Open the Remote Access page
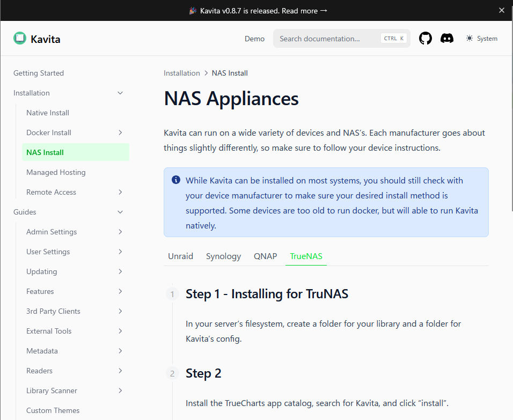513x420 pixels. click(x=51, y=192)
